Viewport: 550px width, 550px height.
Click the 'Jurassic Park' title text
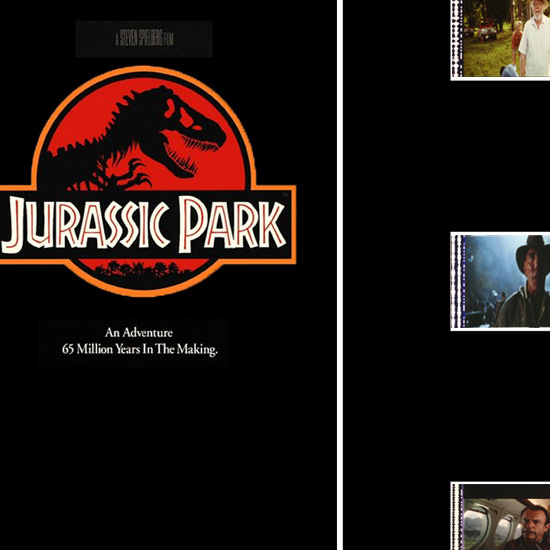click(144, 225)
